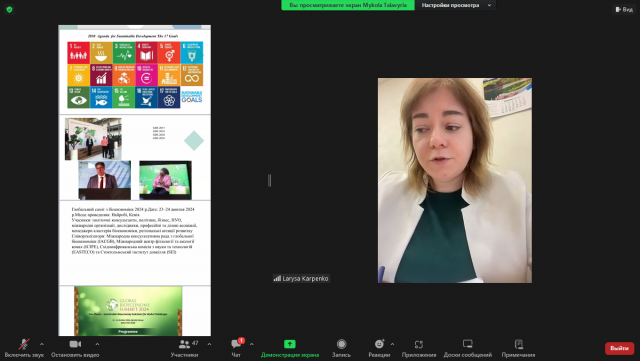Select Larysa Karpenko video tile
The width and height of the screenshot is (640, 361).
tap(455, 180)
